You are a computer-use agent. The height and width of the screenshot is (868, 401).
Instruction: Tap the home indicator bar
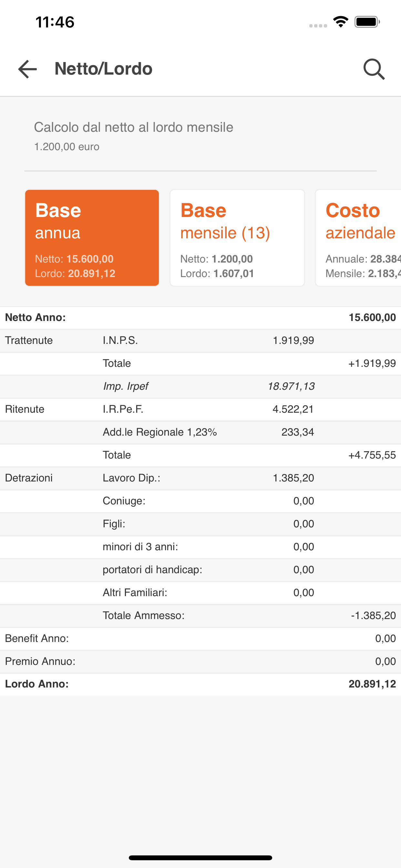click(200, 858)
